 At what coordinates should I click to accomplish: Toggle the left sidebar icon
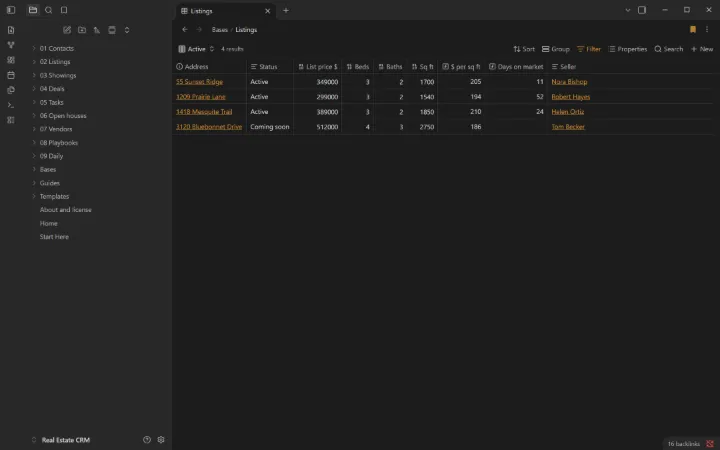tap(11, 10)
